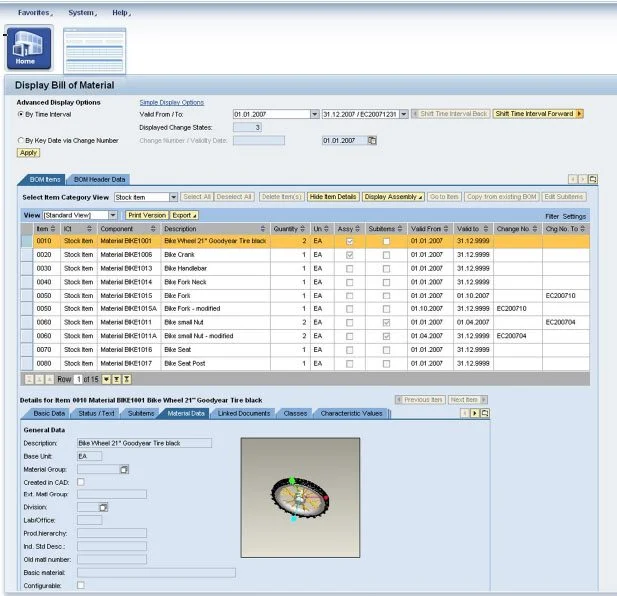
Task: Jump to last page of table rows
Action: (126, 379)
